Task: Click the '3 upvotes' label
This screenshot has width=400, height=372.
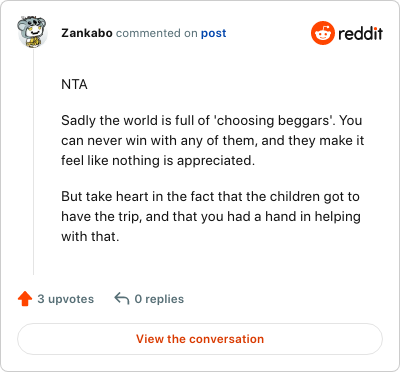Action: click(65, 299)
